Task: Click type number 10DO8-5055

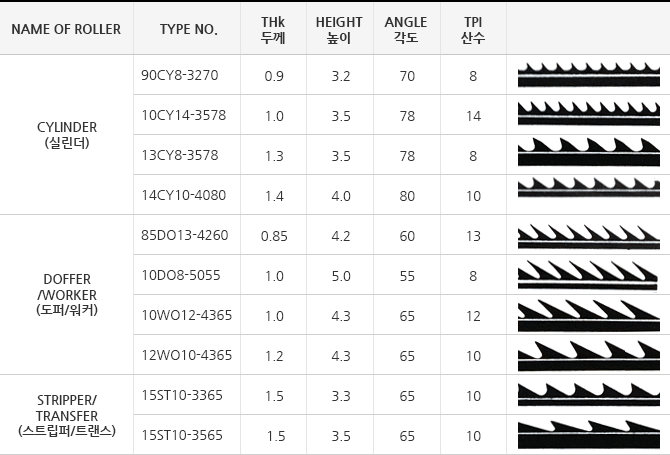Action: point(181,275)
